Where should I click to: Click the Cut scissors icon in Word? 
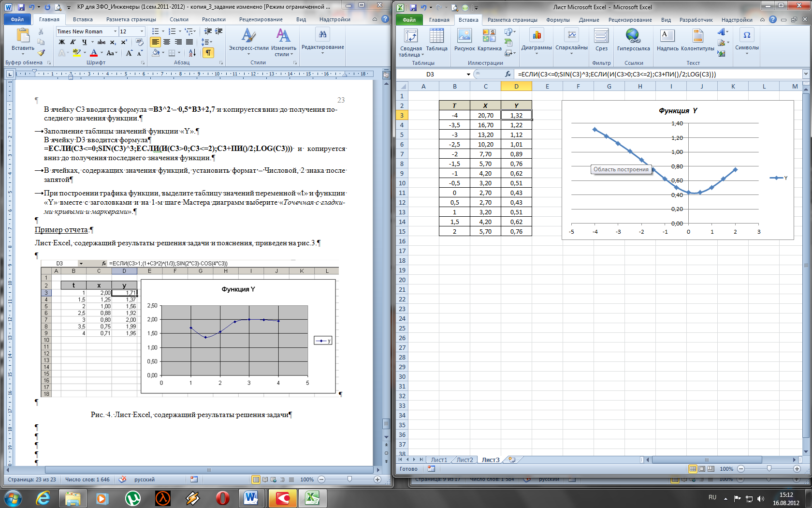[x=41, y=31]
